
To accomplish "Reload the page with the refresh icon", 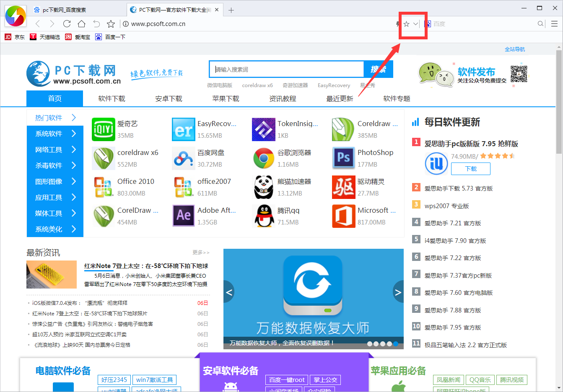I will pyautogui.click(x=67, y=24).
